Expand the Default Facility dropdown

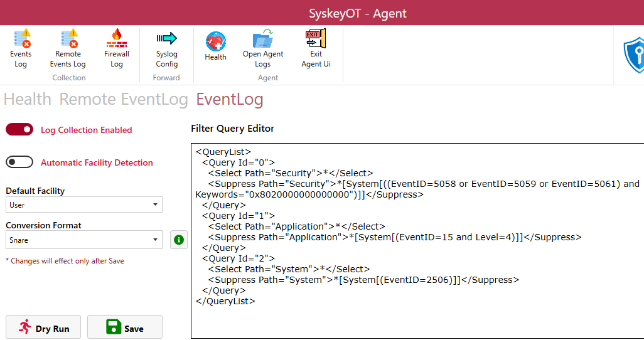84,205
